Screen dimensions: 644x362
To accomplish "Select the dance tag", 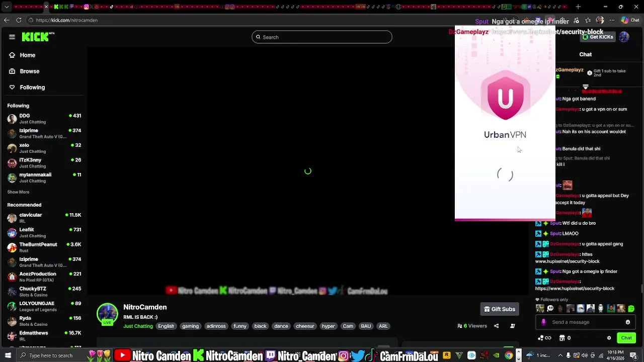I will [x=281, y=326].
